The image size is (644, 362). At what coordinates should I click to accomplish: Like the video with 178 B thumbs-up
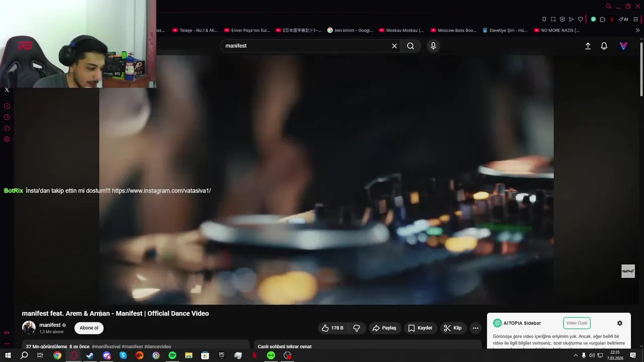[x=333, y=328]
